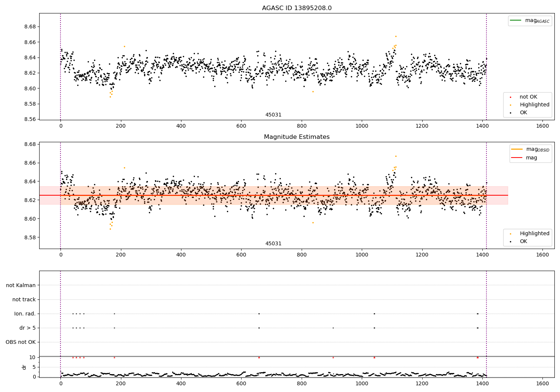Click the 8.68 y-tick in the top plot

click(30, 27)
